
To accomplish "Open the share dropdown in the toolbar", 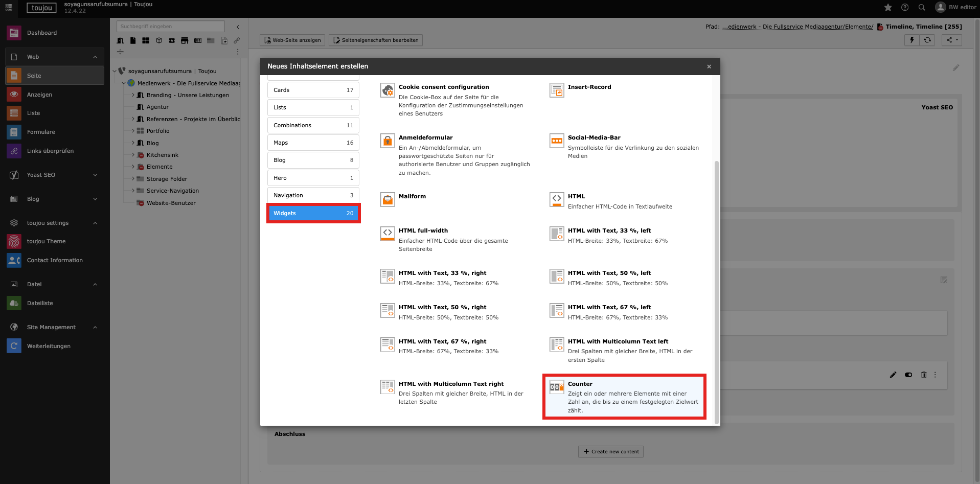I will [x=951, y=40].
